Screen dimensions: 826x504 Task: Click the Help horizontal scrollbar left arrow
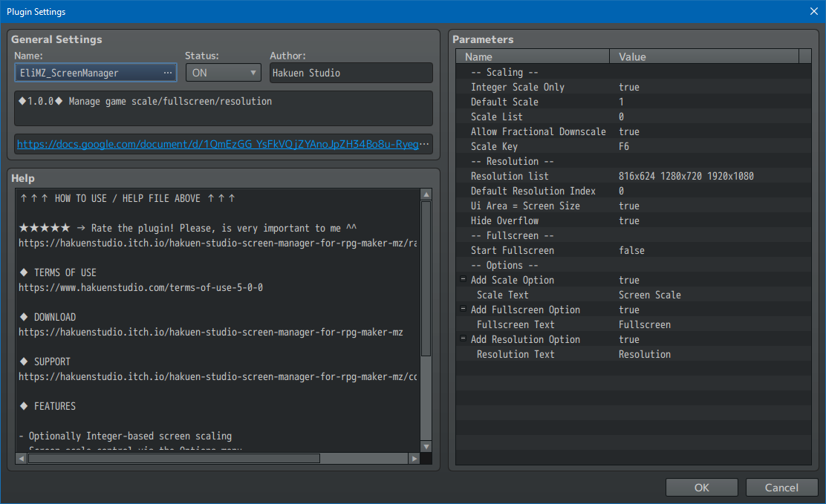tap(21, 459)
